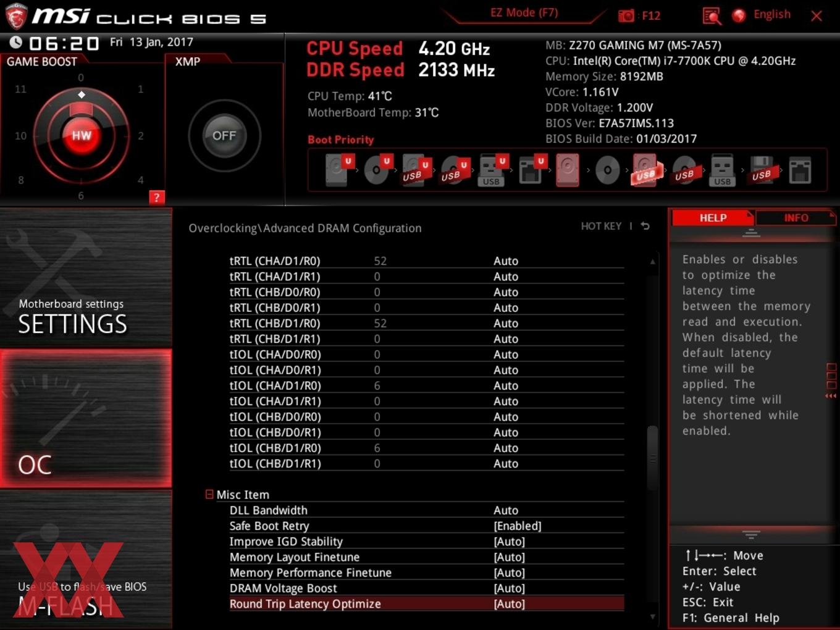Click the help panel top drag handle

click(x=751, y=233)
